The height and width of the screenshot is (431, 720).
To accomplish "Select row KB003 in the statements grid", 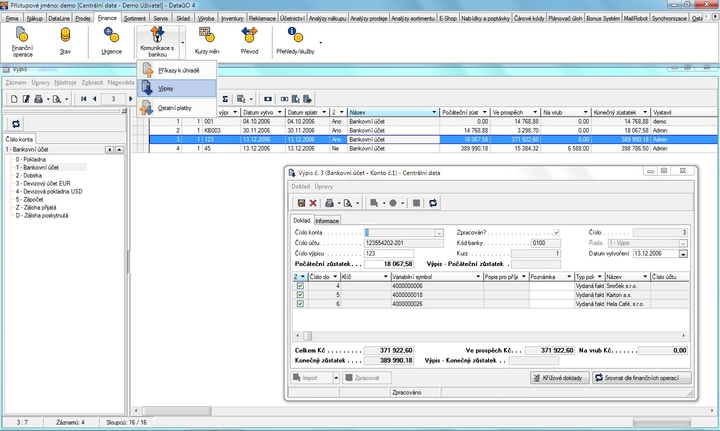I will point(432,130).
